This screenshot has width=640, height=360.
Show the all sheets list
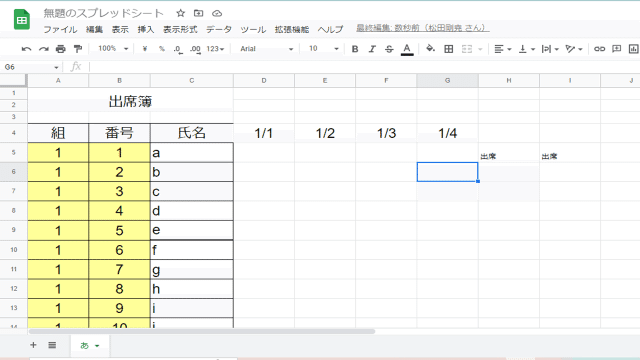point(52,345)
